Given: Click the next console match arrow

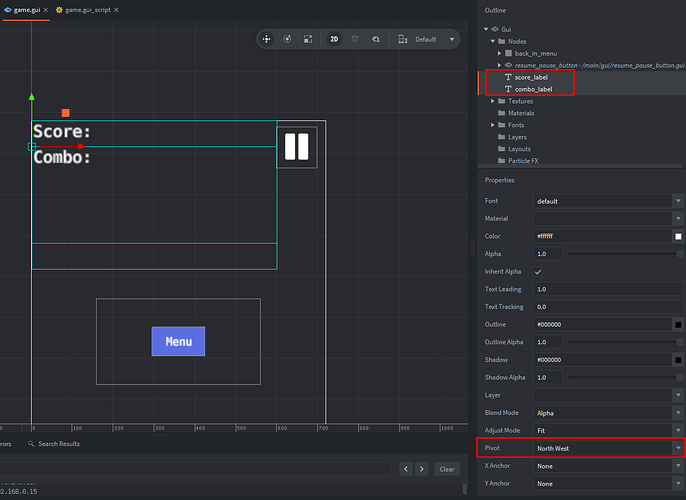Looking at the screenshot, I should click(x=422, y=469).
